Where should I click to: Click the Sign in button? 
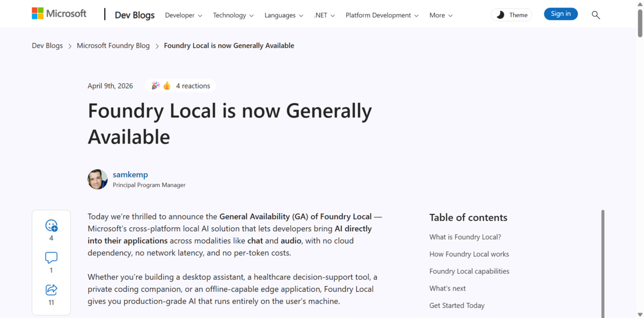pos(561,14)
